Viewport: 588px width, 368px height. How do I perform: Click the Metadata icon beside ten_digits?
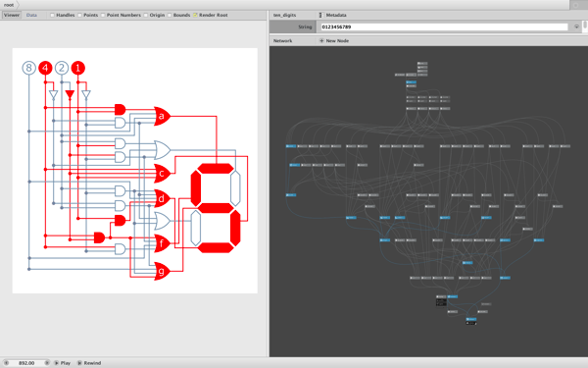[x=320, y=15]
